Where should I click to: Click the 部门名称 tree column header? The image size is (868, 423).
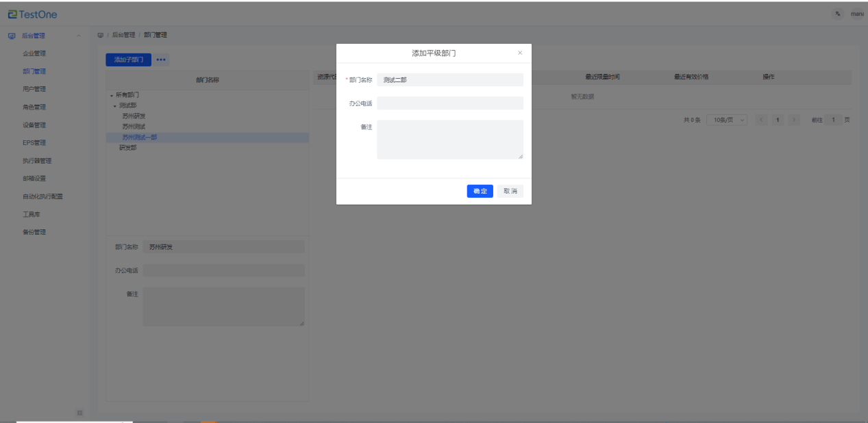[208, 80]
